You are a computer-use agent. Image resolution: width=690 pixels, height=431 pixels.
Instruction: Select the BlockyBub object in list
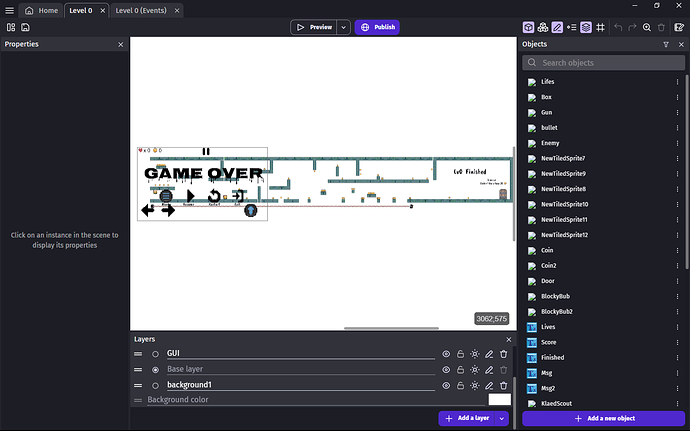(x=555, y=296)
